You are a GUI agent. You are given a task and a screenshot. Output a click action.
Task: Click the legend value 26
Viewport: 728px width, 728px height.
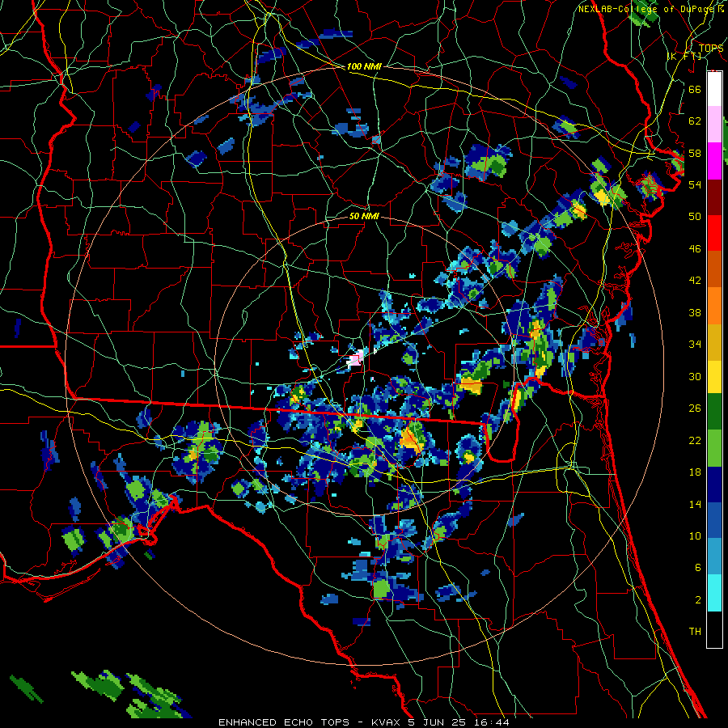(695, 408)
